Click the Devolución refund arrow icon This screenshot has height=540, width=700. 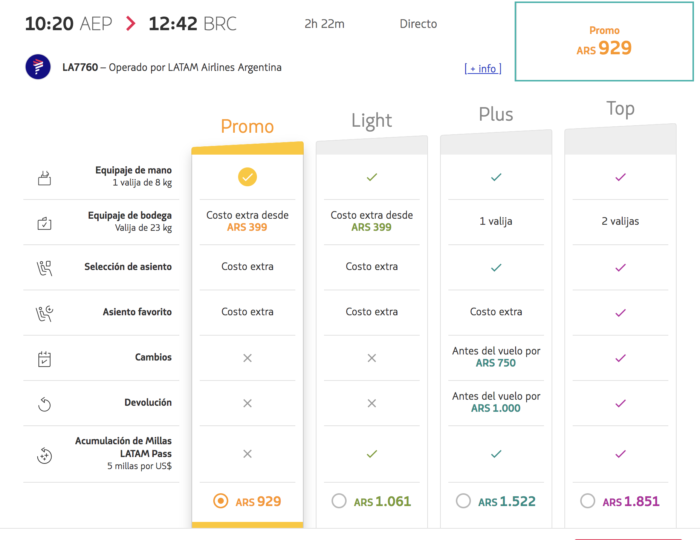45,403
